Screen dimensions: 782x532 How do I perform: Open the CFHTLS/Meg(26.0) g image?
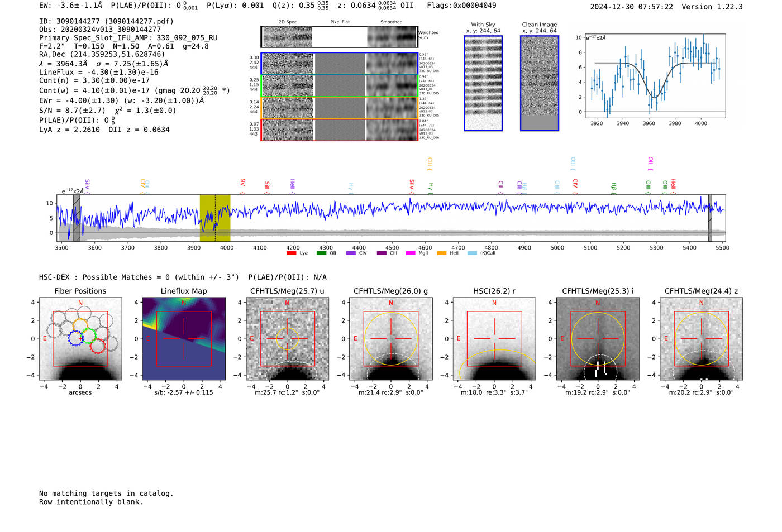click(x=391, y=339)
